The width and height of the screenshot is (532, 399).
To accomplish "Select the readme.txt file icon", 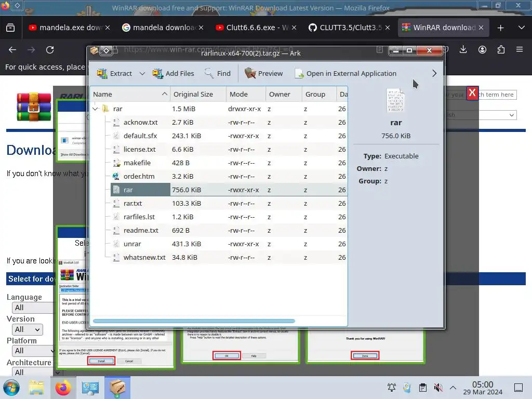I will point(116,231).
